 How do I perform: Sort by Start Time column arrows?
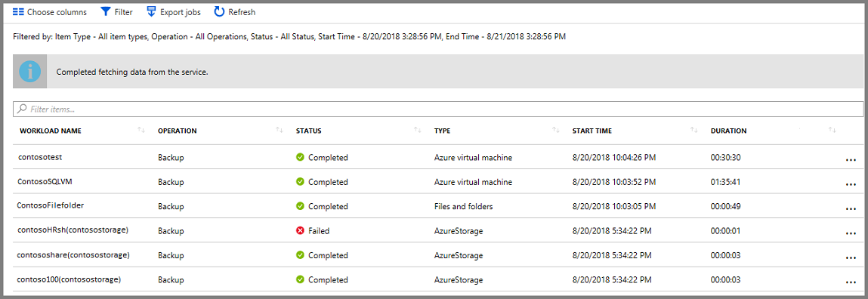tap(693, 131)
